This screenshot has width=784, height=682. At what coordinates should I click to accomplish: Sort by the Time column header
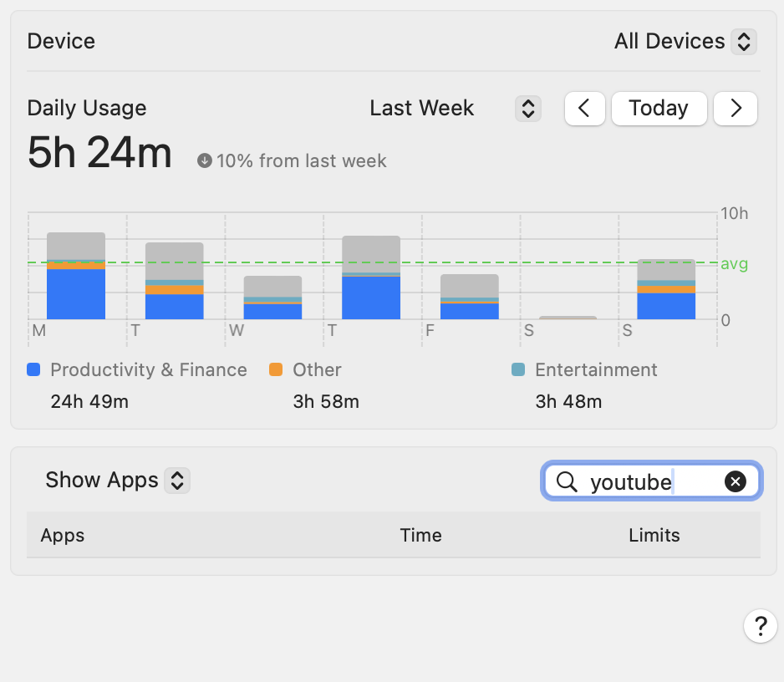point(420,536)
